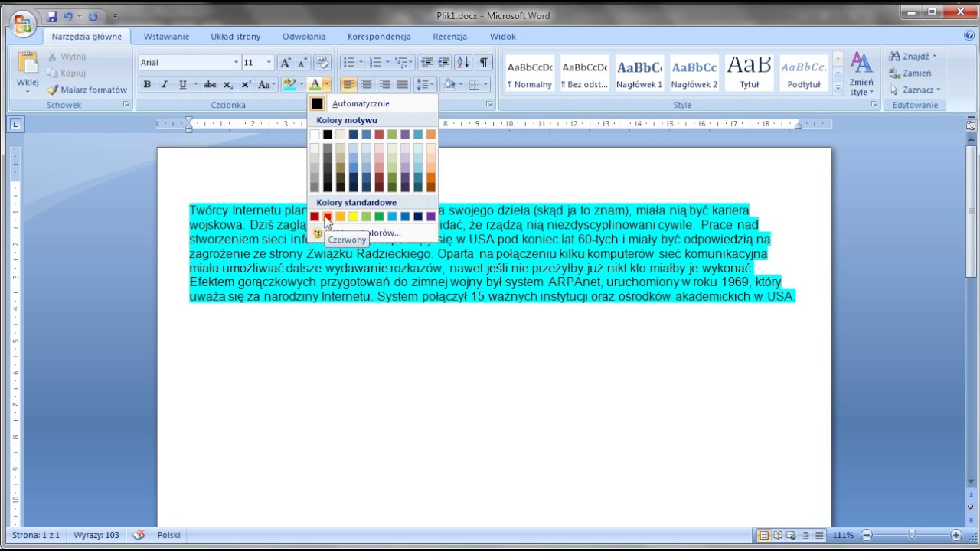
Task: Apply numbered list formatting
Action: [x=375, y=62]
